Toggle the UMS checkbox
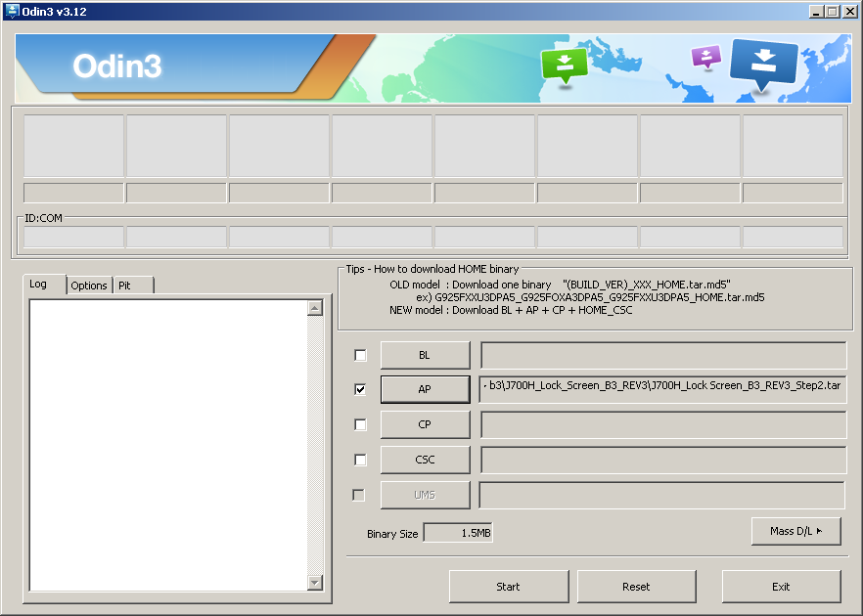Screen dimensions: 863x616 pos(358,495)
